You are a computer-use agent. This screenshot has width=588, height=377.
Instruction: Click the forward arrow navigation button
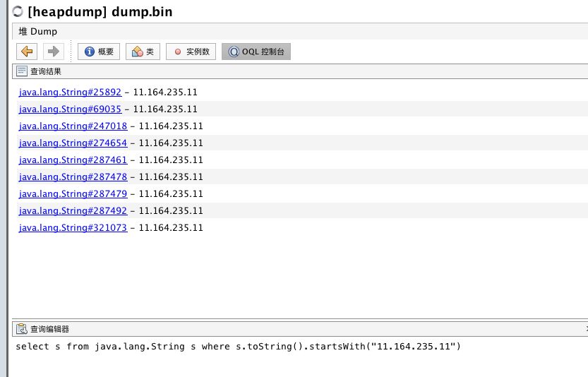tap(53, 52)
